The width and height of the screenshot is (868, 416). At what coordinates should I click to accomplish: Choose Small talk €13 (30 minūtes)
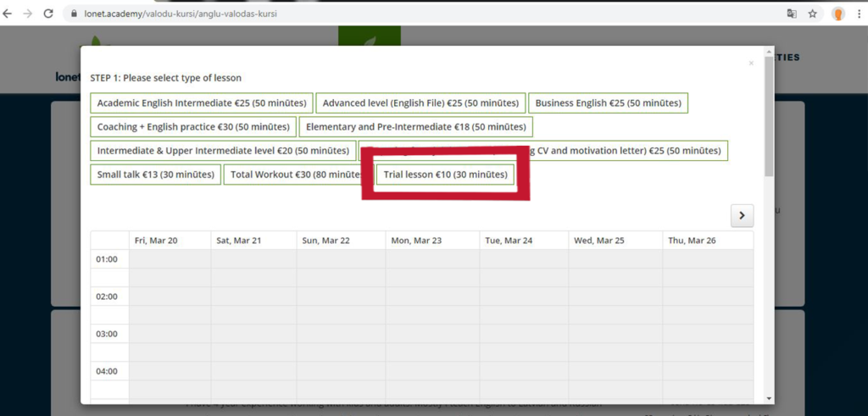[x=155, y=175]
